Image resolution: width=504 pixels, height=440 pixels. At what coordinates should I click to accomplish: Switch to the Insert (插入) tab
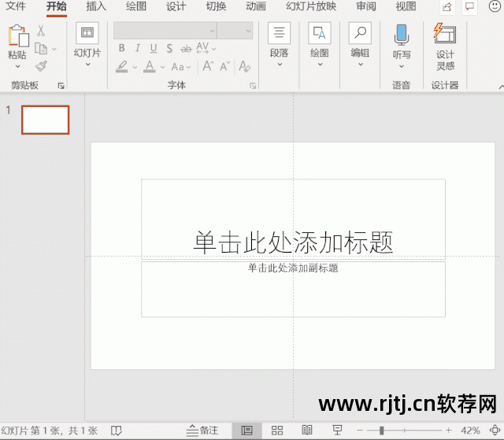coord(96,6)
